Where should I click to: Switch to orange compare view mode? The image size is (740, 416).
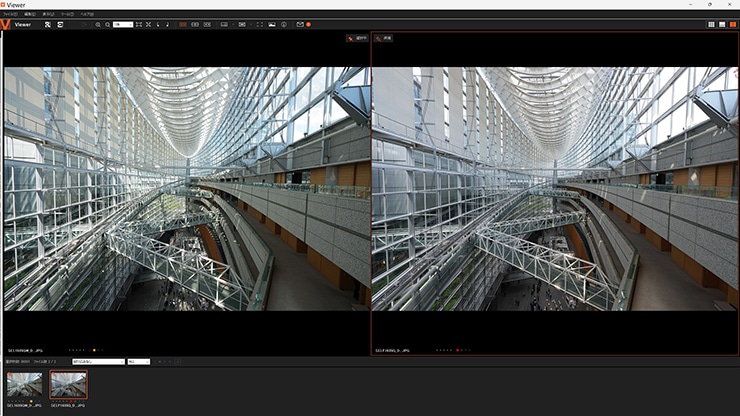click(x=733, y=25)
